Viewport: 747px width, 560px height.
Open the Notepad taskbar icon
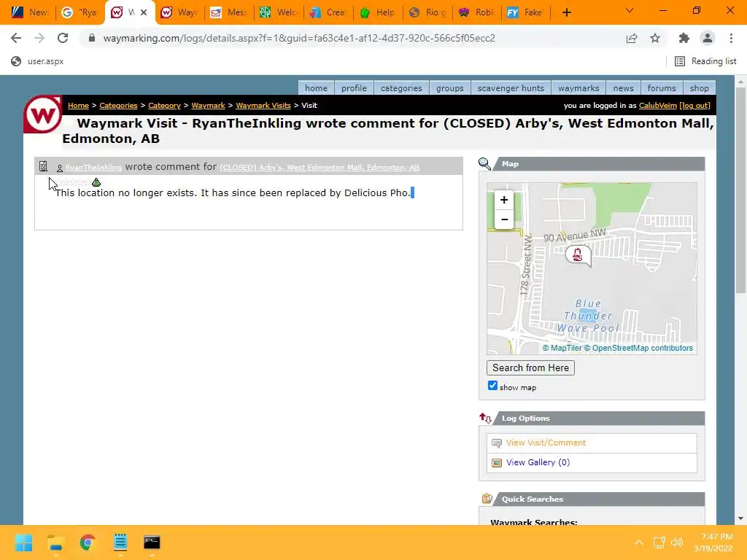pos(120,542)
